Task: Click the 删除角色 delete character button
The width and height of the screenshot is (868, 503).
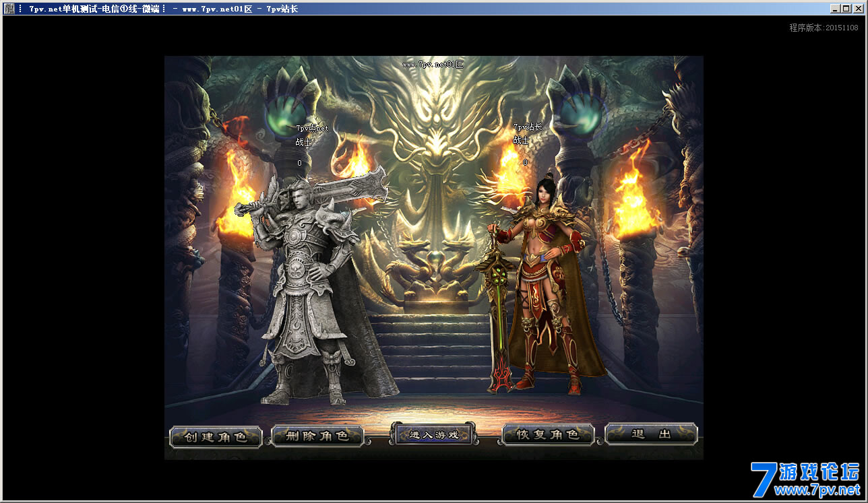Action: pyautogui.click(x=317, y=436)
